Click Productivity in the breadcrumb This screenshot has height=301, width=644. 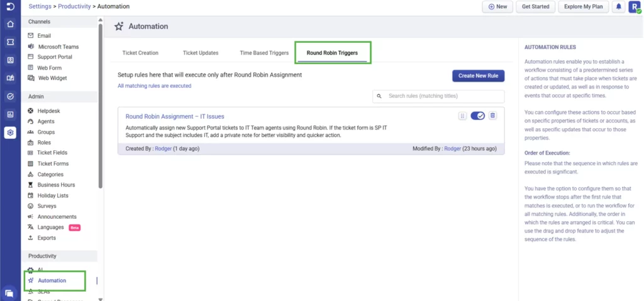[x=74, y=6]
